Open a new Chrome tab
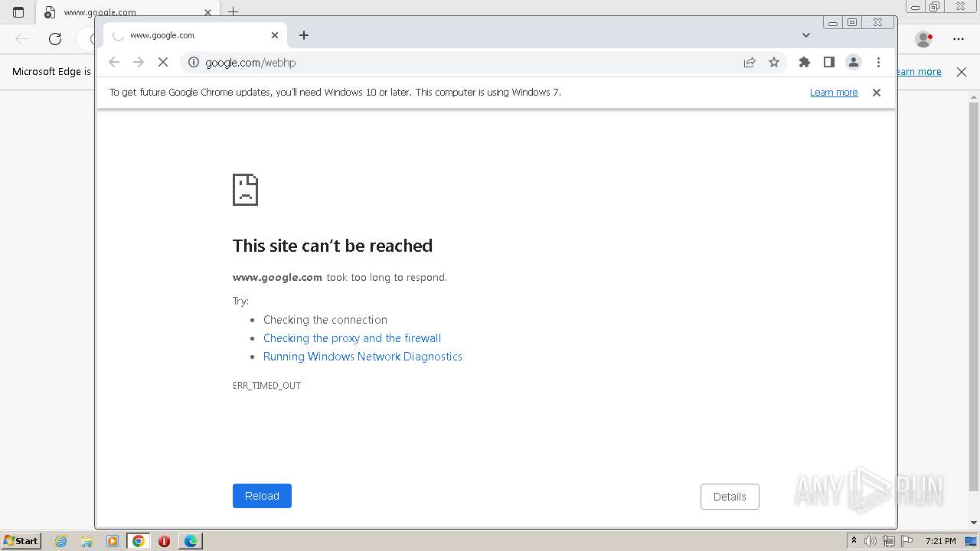 (x=304, y=35)
